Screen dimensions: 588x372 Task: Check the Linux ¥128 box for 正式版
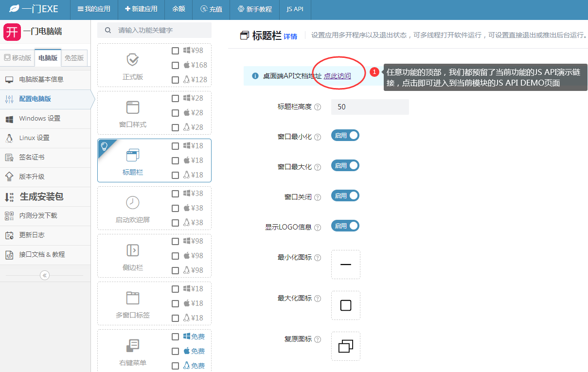coord(175,80)
